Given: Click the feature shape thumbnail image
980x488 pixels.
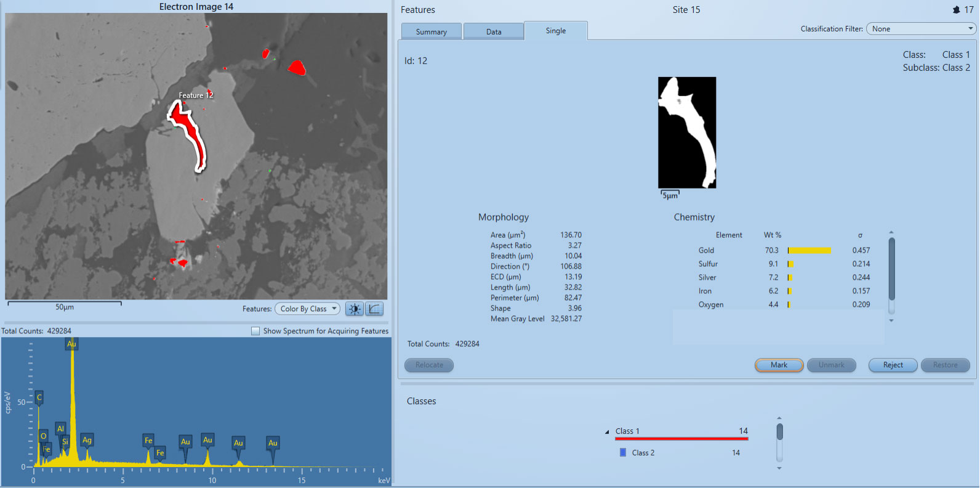Looking at the screenshot, I should pos(687,132).
